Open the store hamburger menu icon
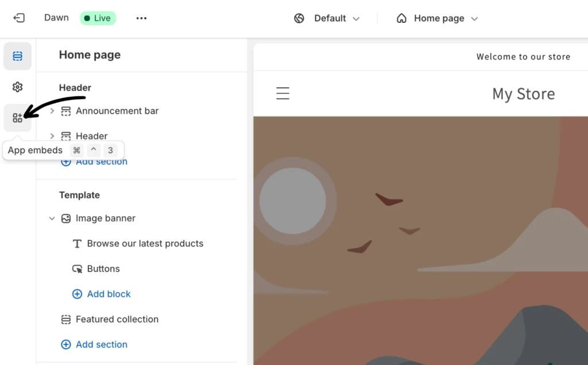Viewport: 588px width, 365px height. (x=283, y=94)
